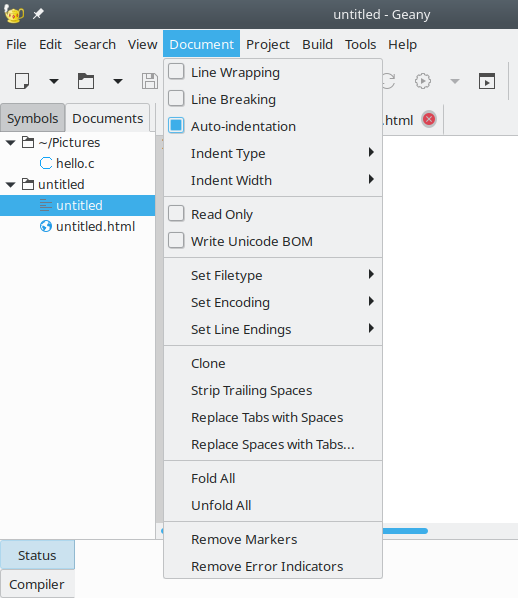Enable the Line Breaking checkbox
The height and width of the screenshot is (598, 518).
click(x=176, y=98)
